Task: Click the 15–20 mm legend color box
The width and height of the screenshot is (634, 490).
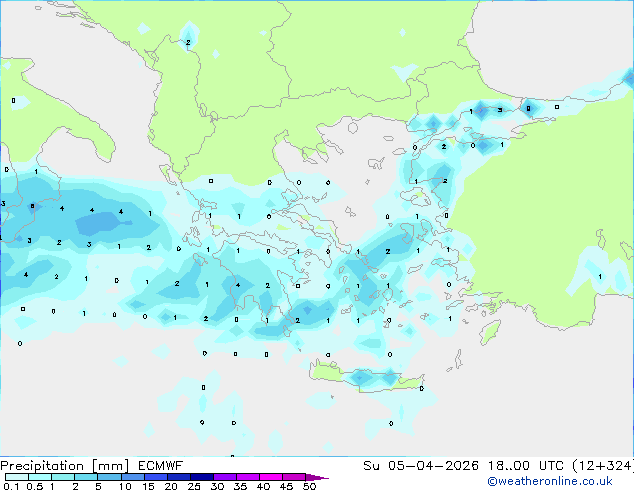Action: (156, 477)
